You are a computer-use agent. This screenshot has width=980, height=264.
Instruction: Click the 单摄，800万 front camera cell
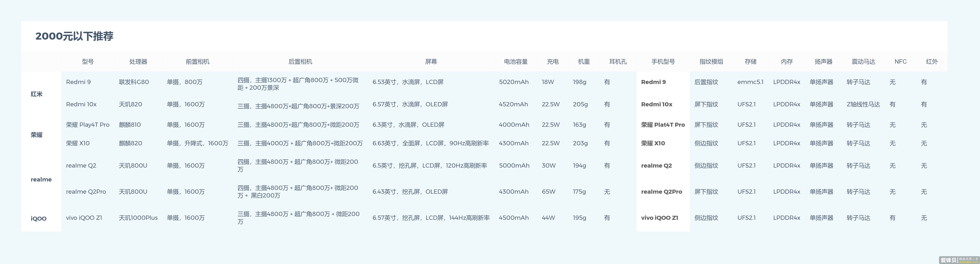point(185,82)
